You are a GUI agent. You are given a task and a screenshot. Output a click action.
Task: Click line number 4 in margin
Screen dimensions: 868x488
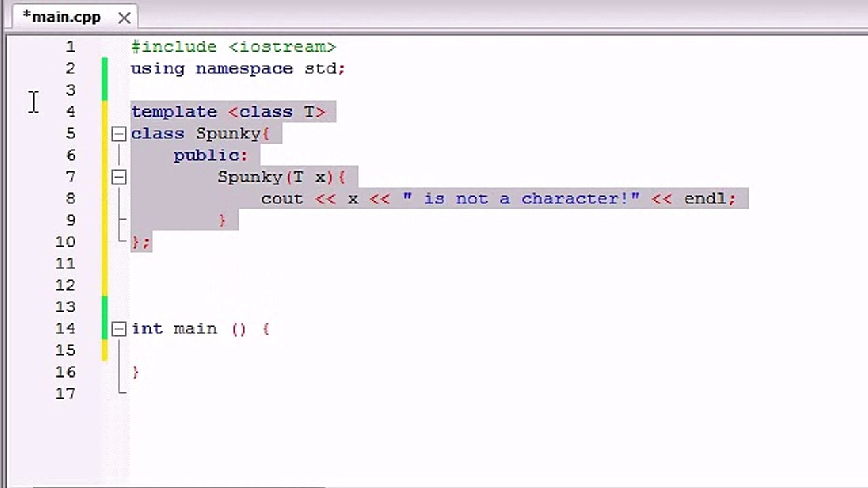coord(71,112)
